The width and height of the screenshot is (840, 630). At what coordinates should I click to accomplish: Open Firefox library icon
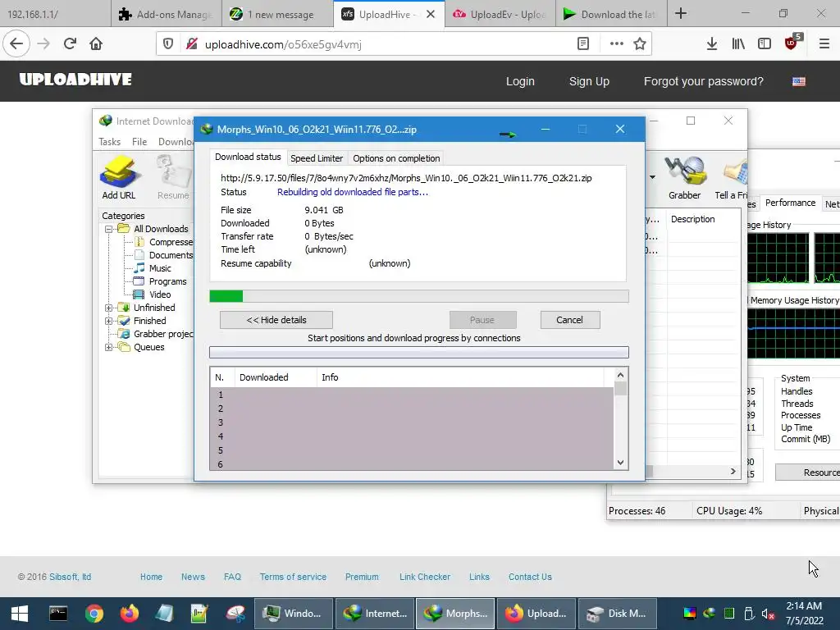click(x=738, y=44)
